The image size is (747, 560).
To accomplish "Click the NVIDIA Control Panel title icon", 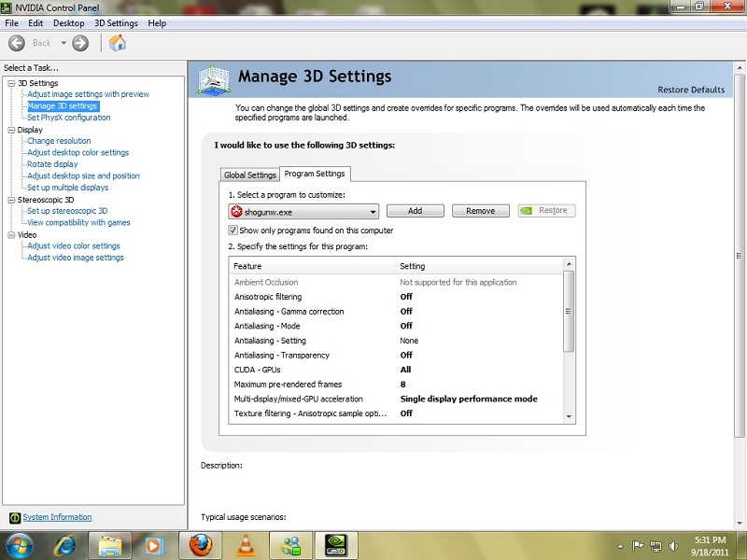I will click(x=6, y=7).
